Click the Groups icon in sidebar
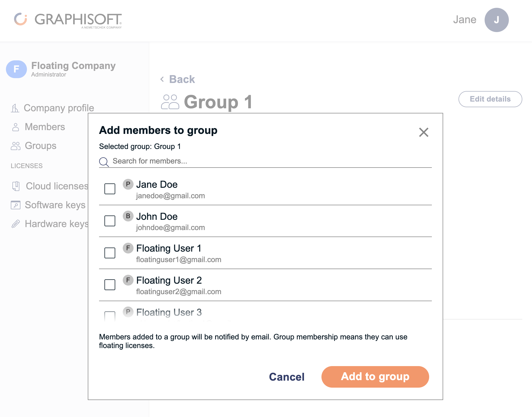This screenshot has width=532, height=417. (x=16, y=146)
